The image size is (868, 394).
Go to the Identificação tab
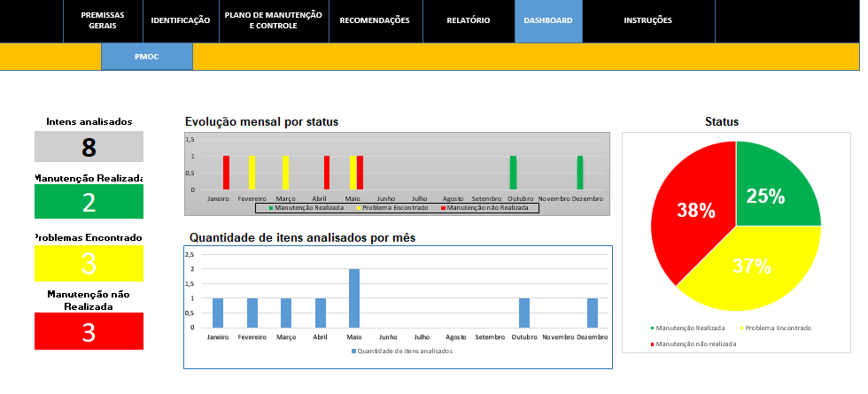[x=181, y=21]
